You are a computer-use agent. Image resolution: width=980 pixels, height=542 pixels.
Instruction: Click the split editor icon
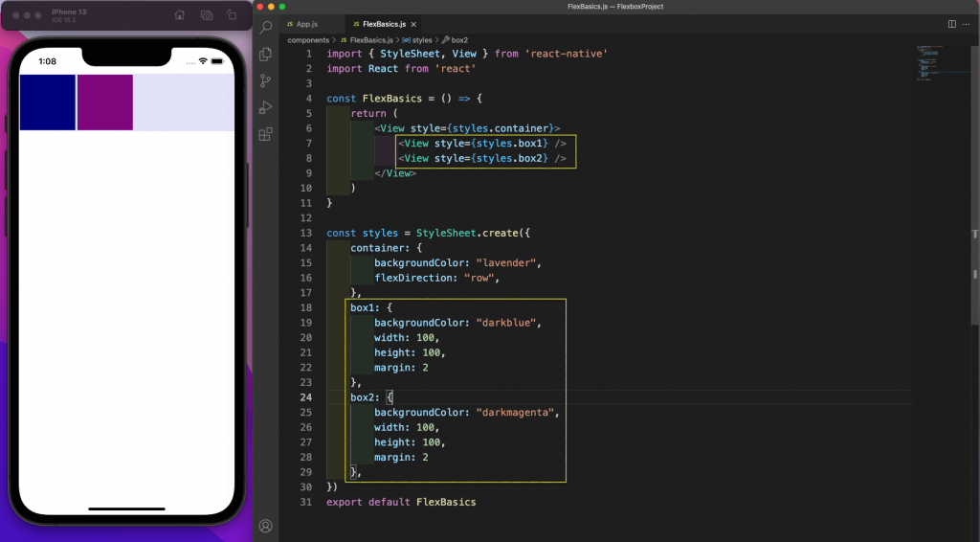952,24
